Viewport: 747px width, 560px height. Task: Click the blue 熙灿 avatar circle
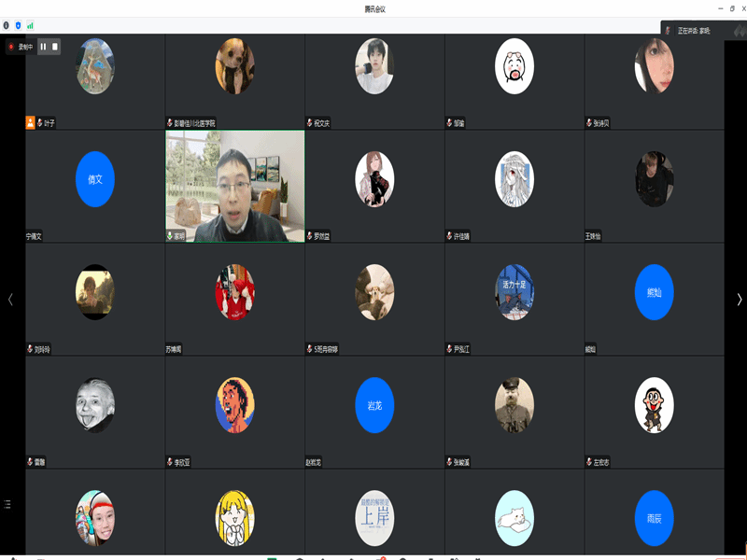point(654,292)
